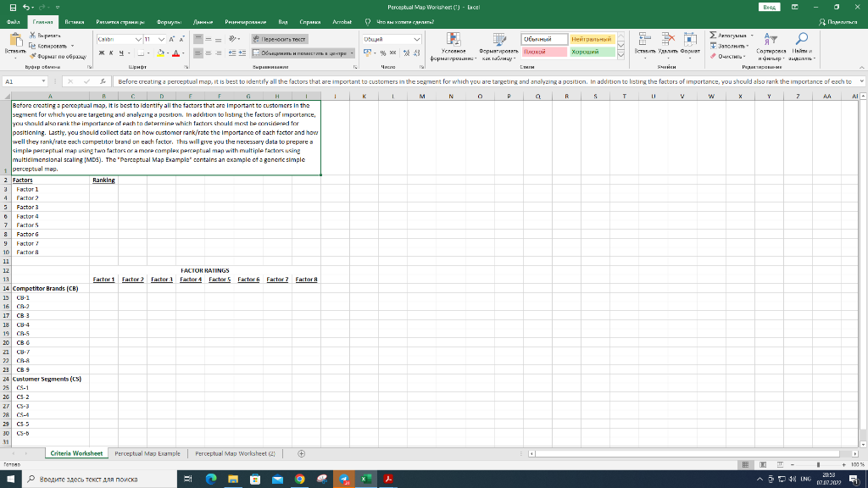The width and height of the screenshot is (868, 488).
Task: Click the zoom slider in the status bar
Action: 818,465
